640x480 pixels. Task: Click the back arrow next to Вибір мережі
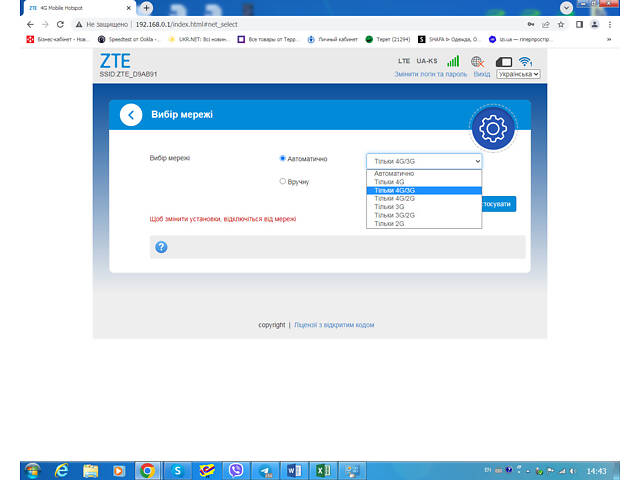[x=131, y=115]
